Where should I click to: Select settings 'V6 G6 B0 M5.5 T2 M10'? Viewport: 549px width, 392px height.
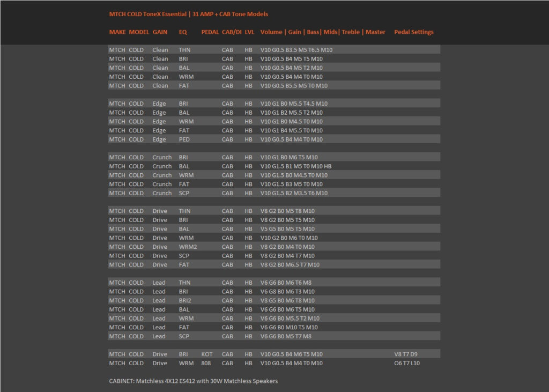[290, 318]
